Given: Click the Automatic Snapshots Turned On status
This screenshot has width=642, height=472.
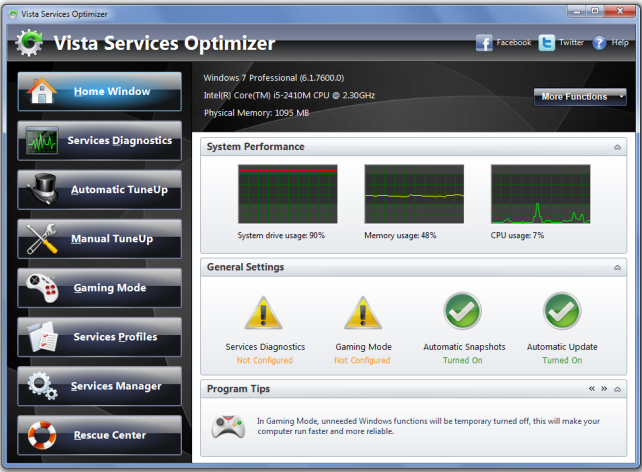Looking at the screenshot, I should tap(463, 360).
